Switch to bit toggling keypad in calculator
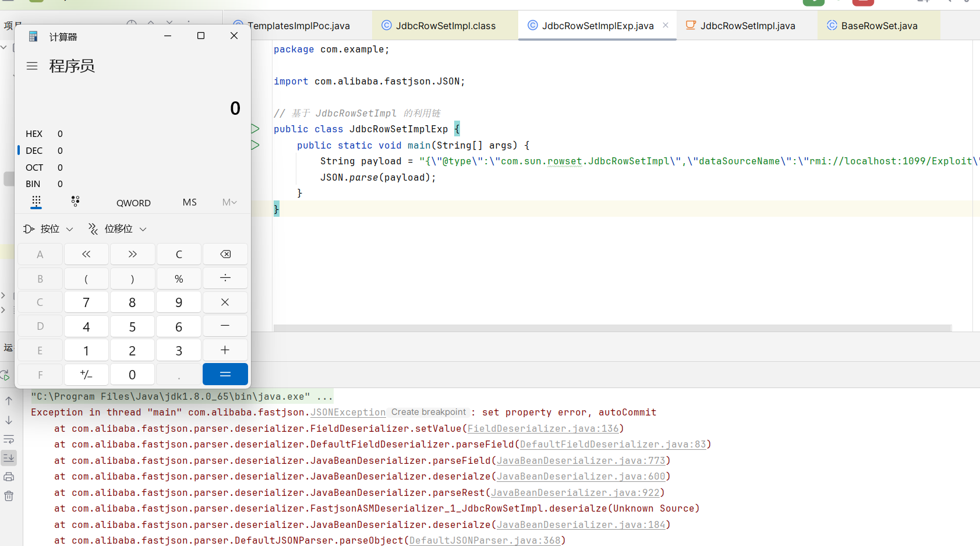The image size is (980, 546). click(x=75, y=202)
